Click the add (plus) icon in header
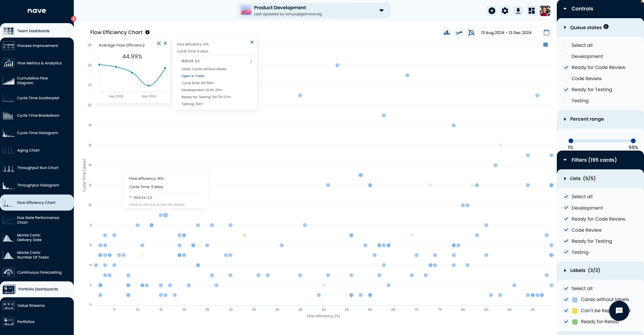Screen dimensions: 644x335 point(492,11)
